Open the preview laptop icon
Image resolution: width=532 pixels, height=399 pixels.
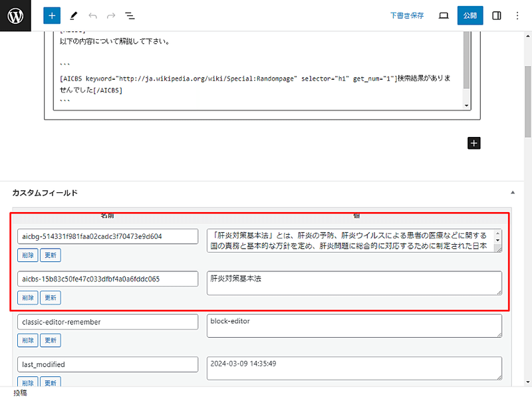click(444, 15)
